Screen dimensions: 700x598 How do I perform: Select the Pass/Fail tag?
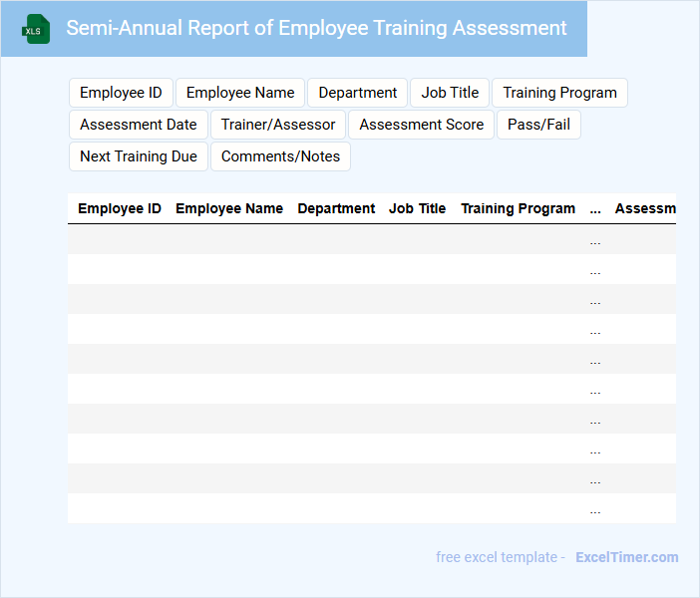pos(538,125)
